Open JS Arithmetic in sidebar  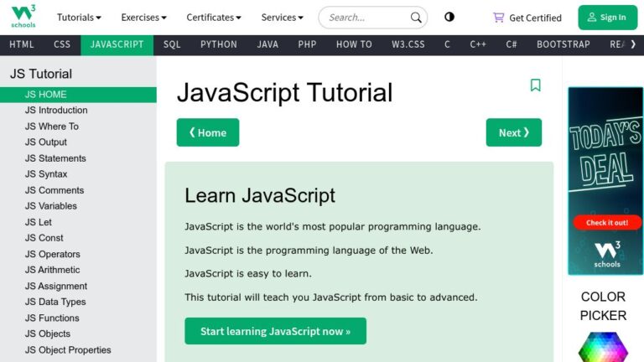coord(78,270)
